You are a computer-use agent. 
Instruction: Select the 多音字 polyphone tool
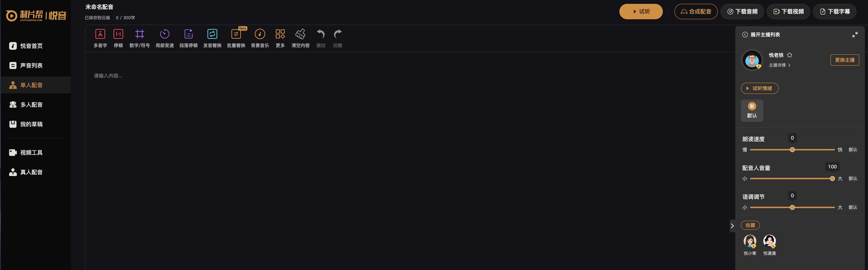click(100, 38)
